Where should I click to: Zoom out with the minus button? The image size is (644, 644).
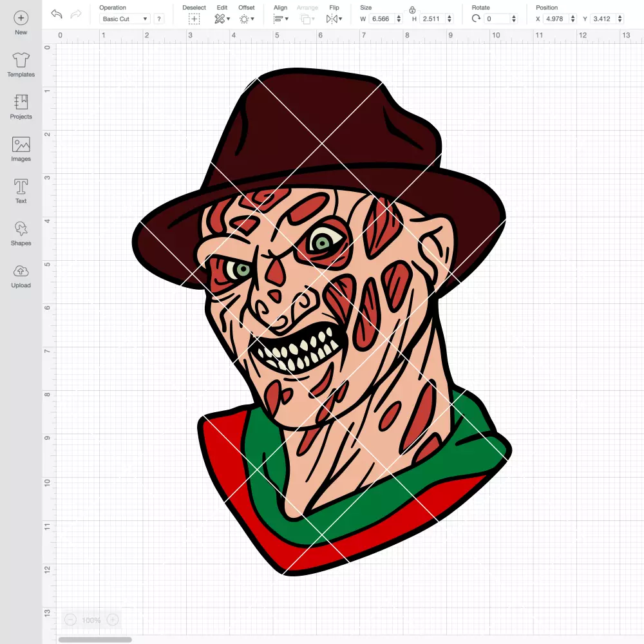71,620
